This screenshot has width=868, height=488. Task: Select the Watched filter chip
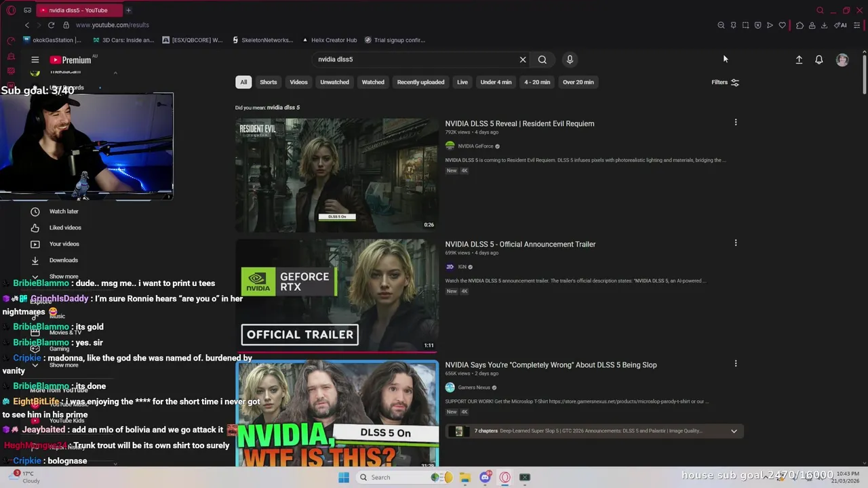click(x=373, y=82)
